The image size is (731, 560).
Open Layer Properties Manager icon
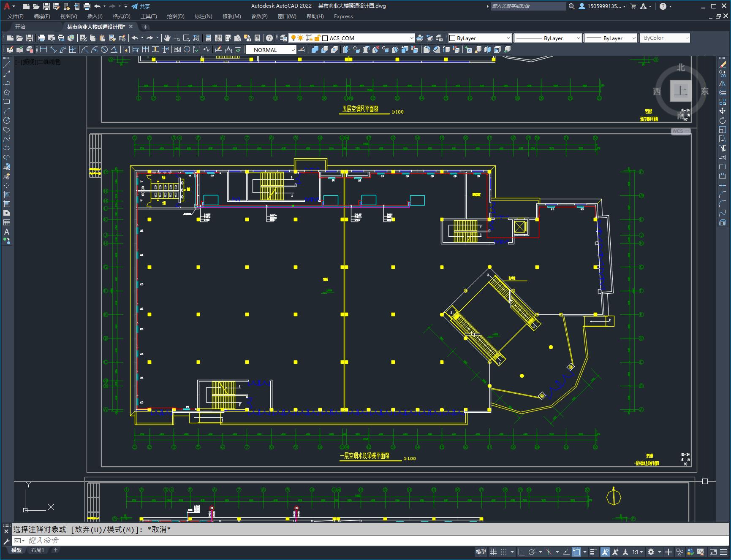[283, 38]
